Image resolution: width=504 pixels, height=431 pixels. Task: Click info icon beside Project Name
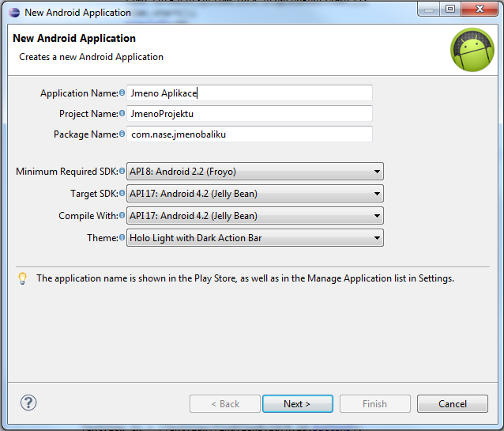pyautogui.click(x=122, y=113)
